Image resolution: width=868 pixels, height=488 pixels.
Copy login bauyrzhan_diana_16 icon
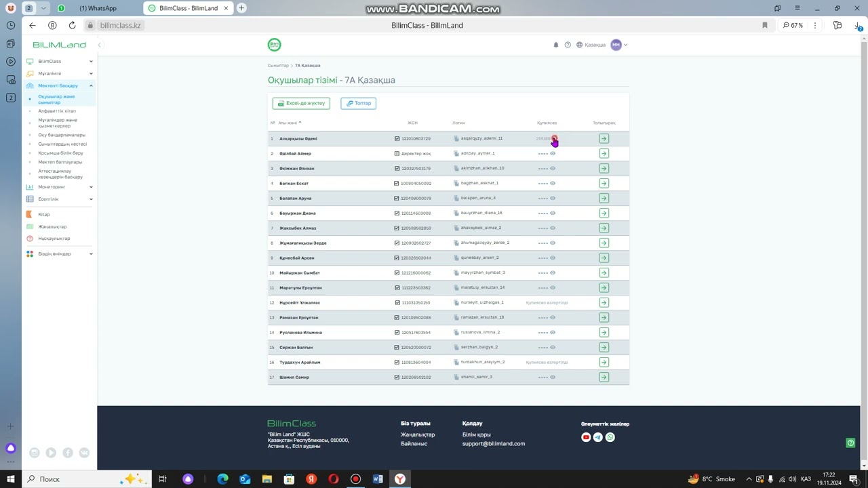(x=456, y=213)
